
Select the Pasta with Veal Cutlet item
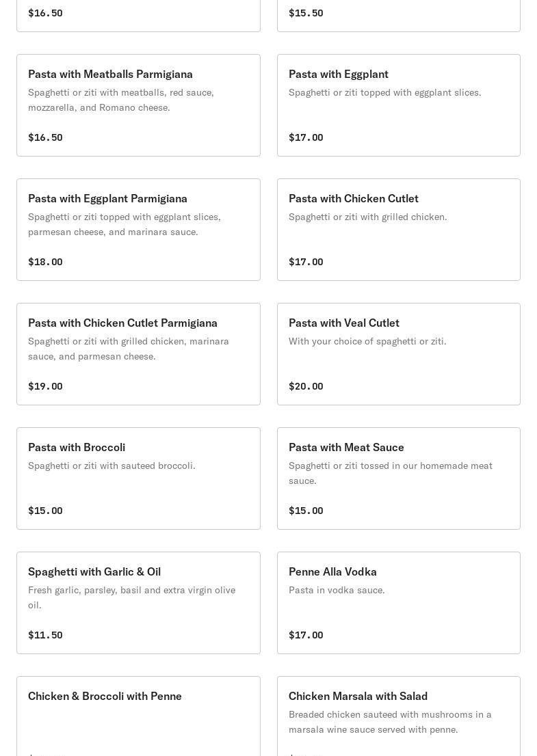tap(398, 354)
